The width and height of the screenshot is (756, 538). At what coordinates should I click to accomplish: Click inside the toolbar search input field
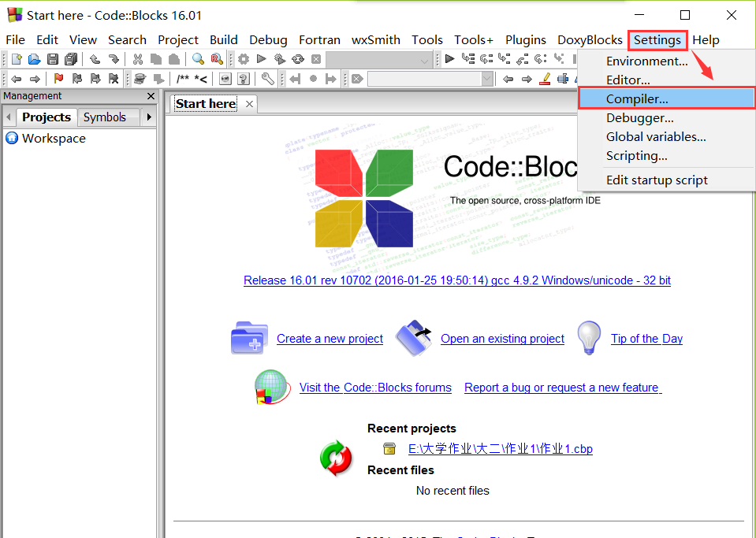[x=425, y=79]
